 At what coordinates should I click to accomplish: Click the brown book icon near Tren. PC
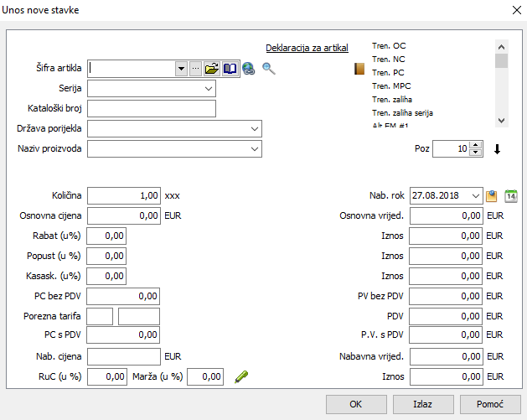359,70
